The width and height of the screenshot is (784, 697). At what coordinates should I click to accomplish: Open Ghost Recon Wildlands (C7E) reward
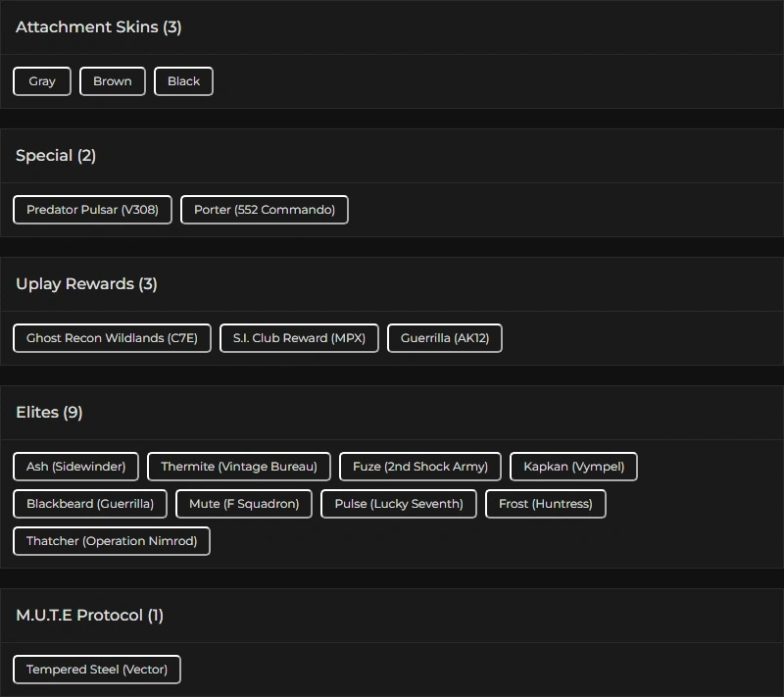(112, 338)
